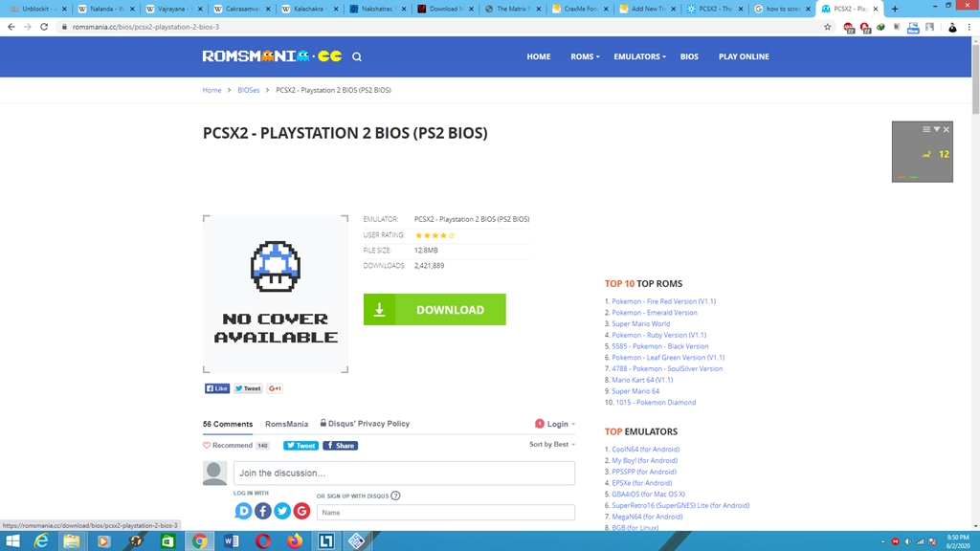The image size is (980, 551).
Task: Switch to the 'how to scree' Google tab
Action: point(782,9)
